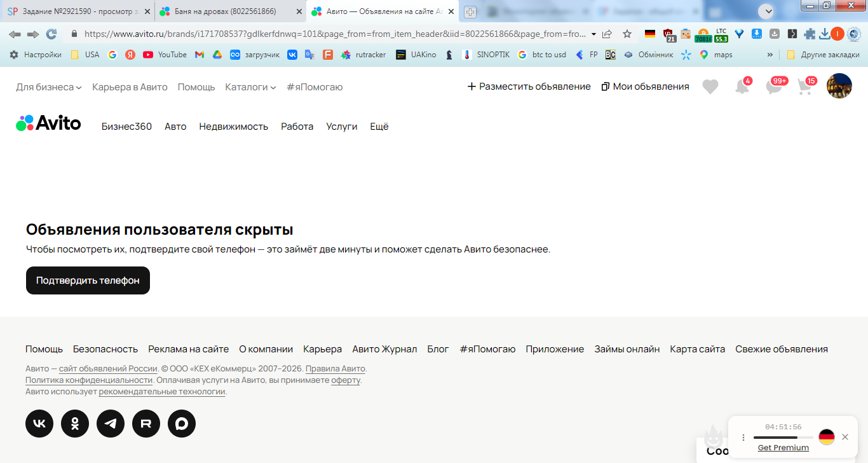This screenshot has width=868, height=463.
Task: Click the German flag icon in widget
Action: point(826,437)
